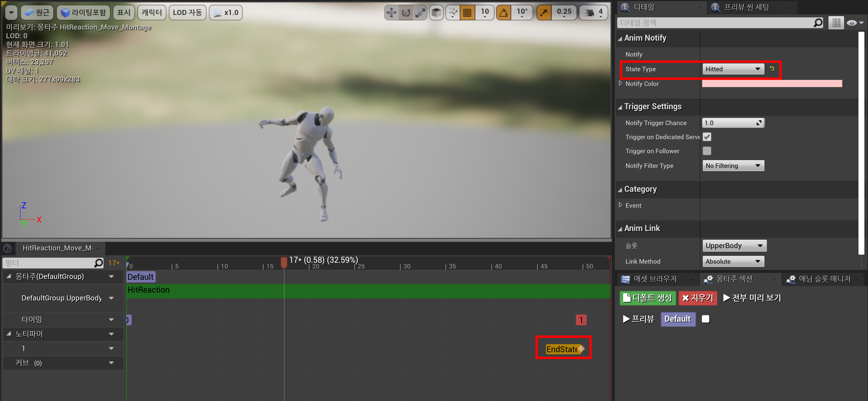Toggle the Default section loop checkbox
868x401 pixels.
click(705, 319)
